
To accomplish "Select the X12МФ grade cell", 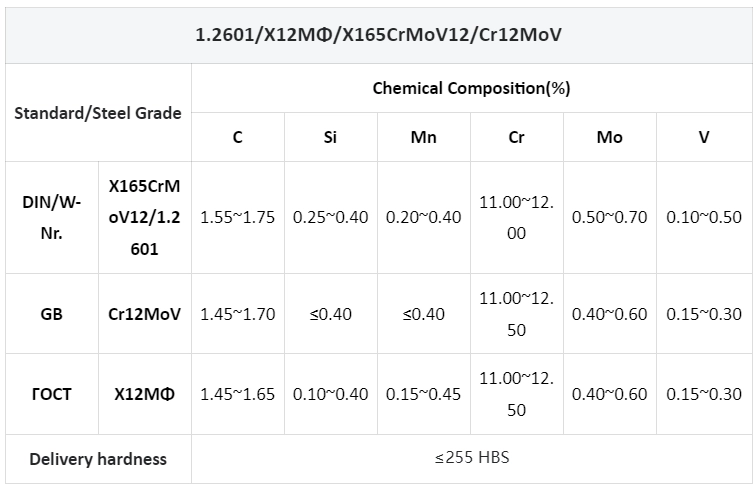I will pyautogui.click(x=145, y=394).
